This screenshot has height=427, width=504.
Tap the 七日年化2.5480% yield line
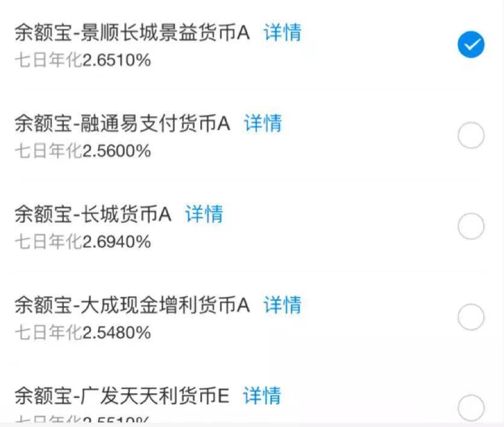[83, 332]
